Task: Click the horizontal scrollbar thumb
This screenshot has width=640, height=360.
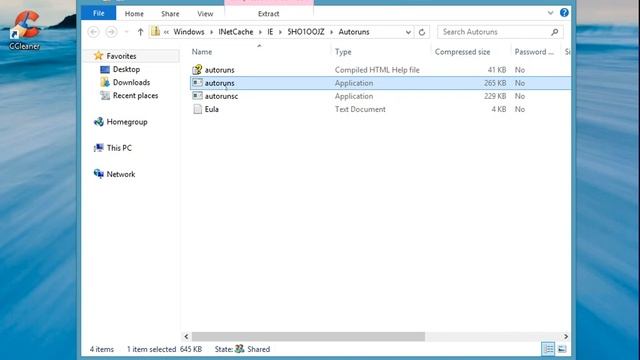Action: pos(308,336)
